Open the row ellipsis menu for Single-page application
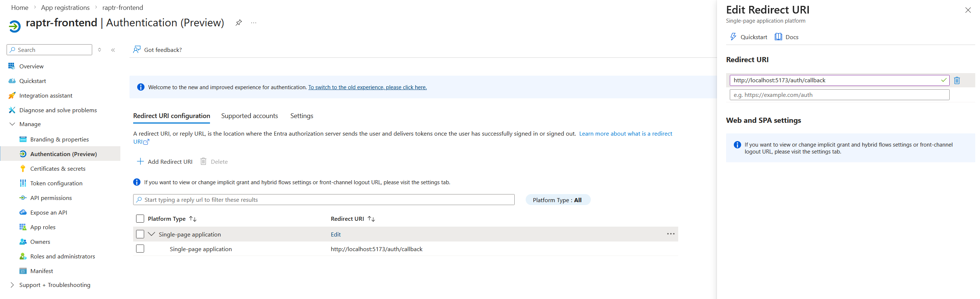This screenshot has width=980, height=299. [670, 234]
